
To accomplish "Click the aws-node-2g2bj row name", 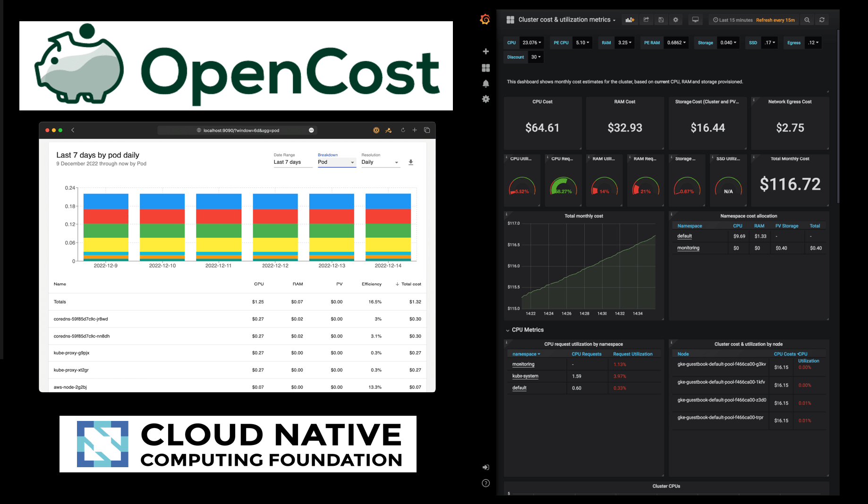I will [70, 387].
